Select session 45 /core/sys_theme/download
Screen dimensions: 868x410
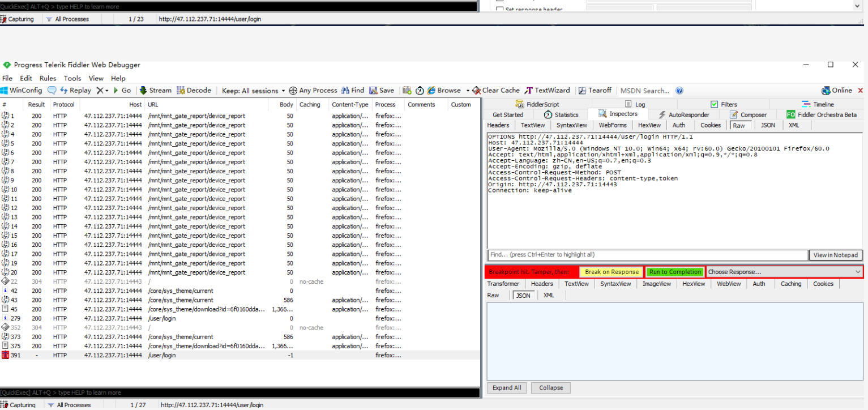tap(240, 309)
